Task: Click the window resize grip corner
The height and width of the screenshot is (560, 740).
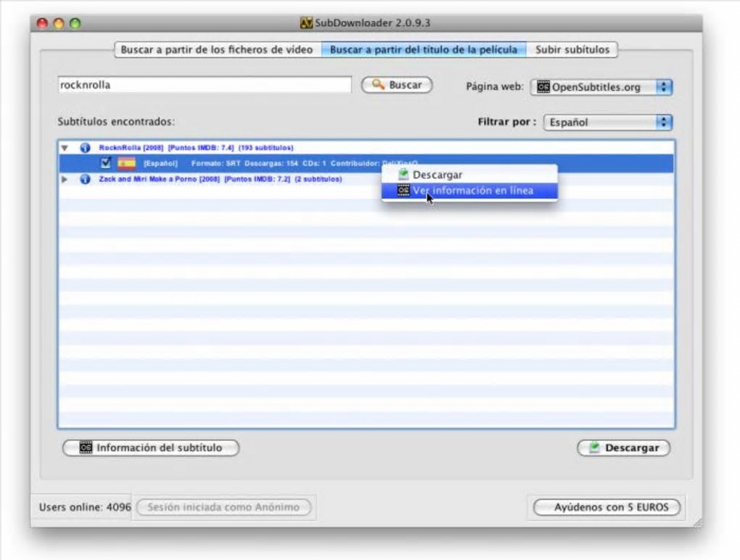Action: (697, 522)
